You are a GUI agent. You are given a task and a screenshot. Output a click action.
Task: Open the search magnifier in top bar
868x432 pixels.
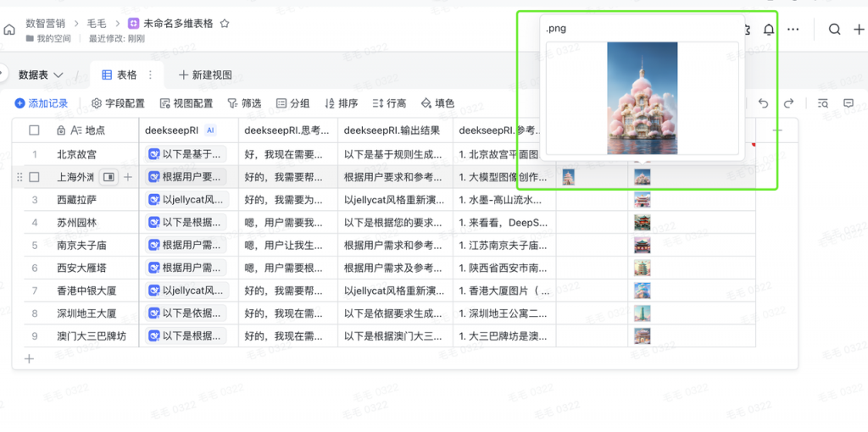click(834, 30)
